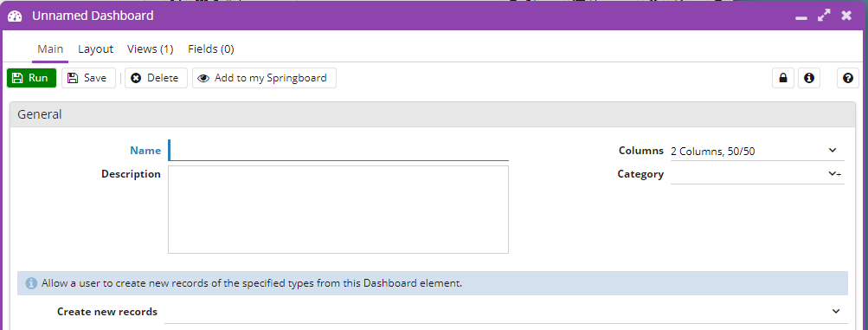The height and width of the screenshot is (330, 868).
Task: Delete the dashboard
Action: [156, 78]
